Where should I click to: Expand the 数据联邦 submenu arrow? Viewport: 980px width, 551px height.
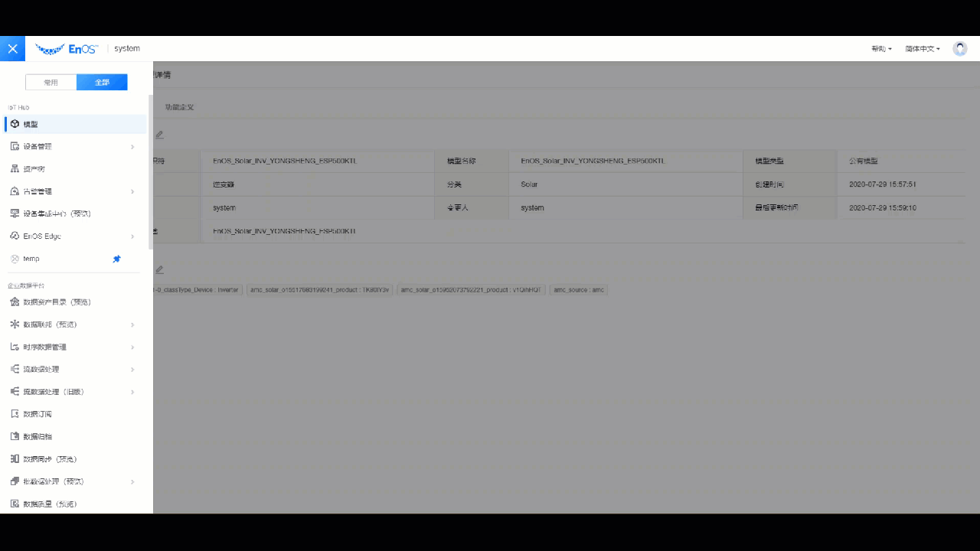pyautogui.click(x=132, y=324)
